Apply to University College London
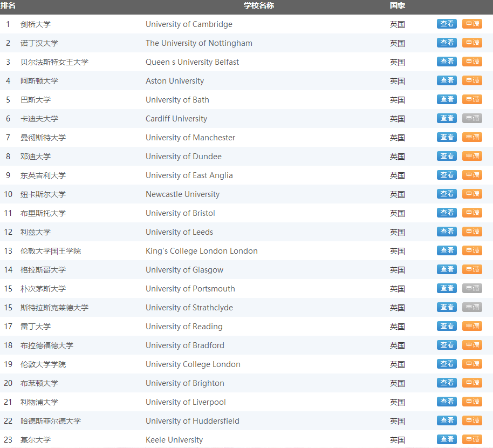Screen dimensions: 493x448 coord(473,364)
